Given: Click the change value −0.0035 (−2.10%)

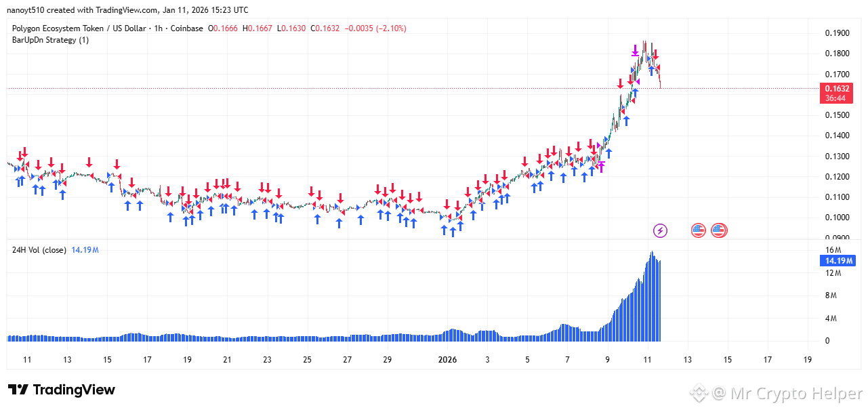Looking at the screenshot, I should (x=375, y=28).
